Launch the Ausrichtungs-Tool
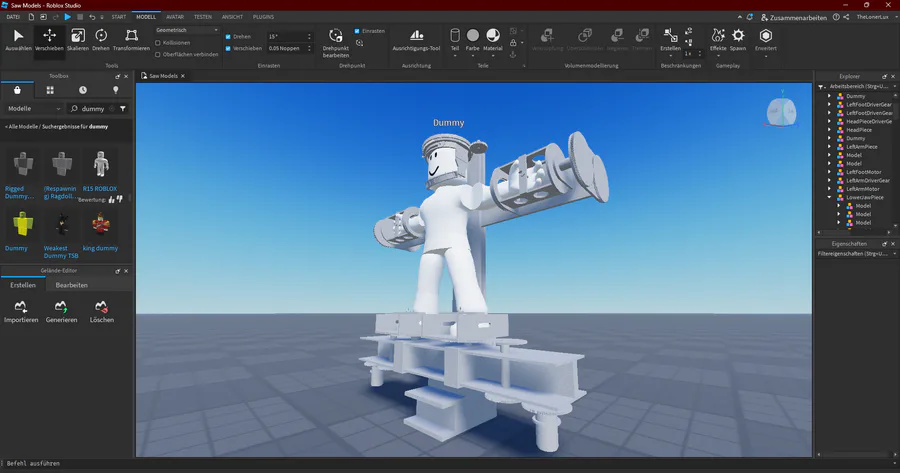 click(x=416, y=40)
